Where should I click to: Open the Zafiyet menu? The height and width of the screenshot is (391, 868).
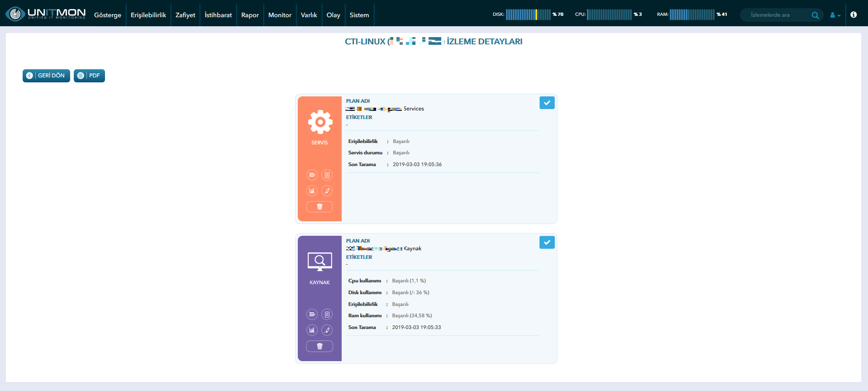click(x=186, y=15)
